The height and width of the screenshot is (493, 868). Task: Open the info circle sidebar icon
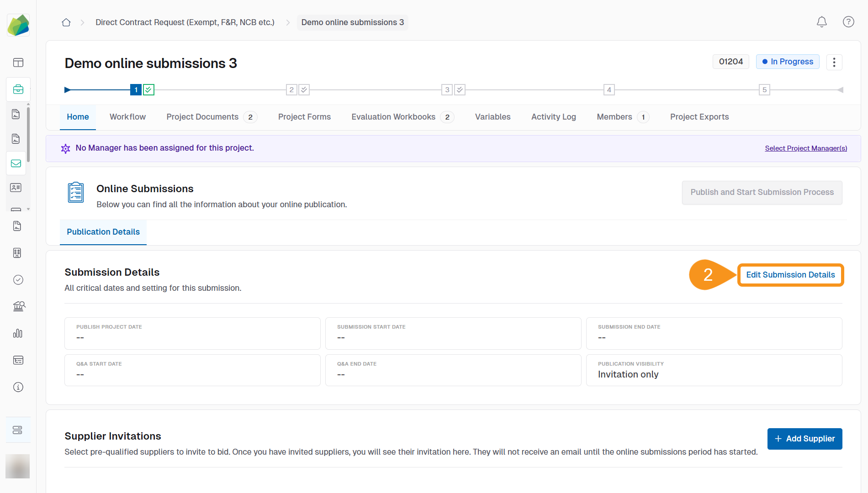tap(18, 387)
